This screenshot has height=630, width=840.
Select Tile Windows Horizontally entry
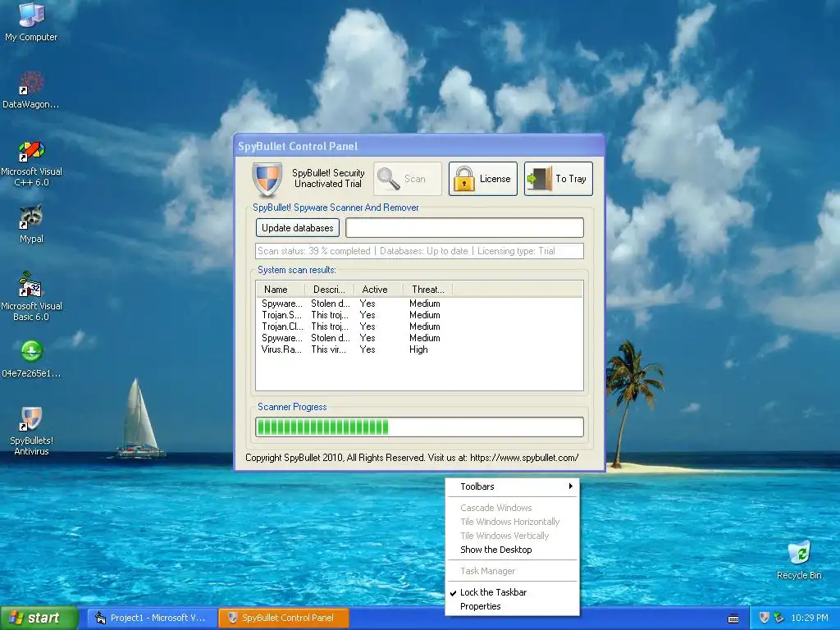click(x=512, y=521)
